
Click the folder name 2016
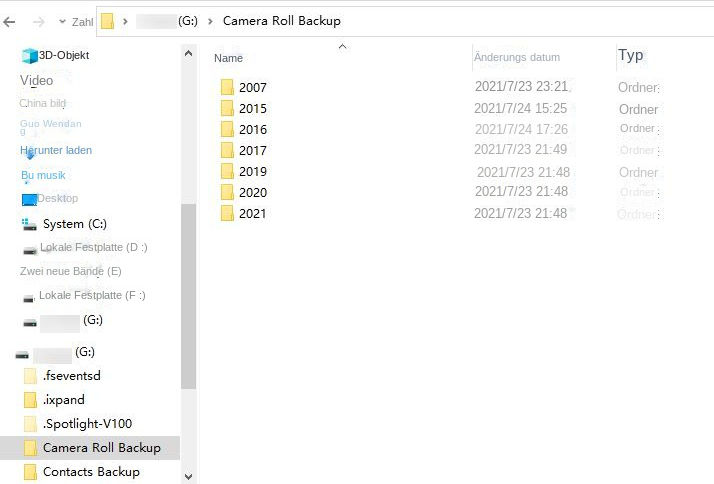click(x=253, y=129)
